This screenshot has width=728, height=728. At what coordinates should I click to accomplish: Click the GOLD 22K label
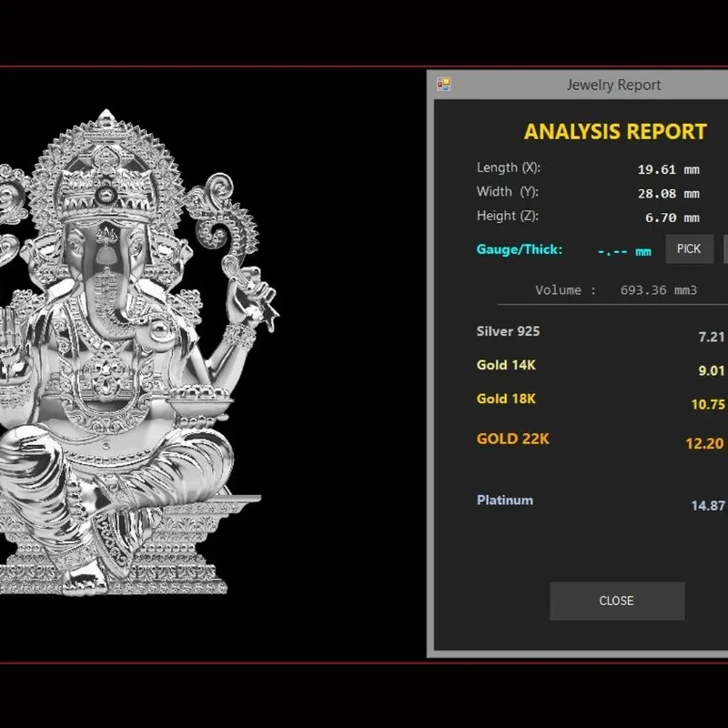[512, 439]
